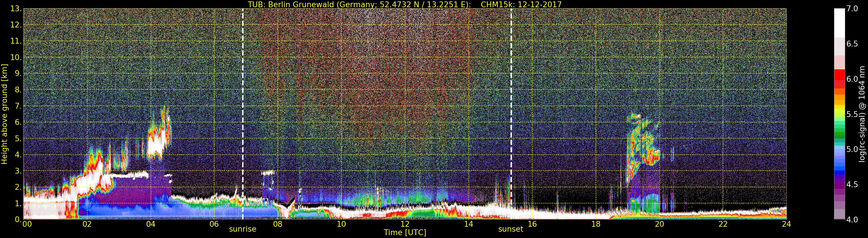
Task: Click the '1.' tick on the height axis
Action: pyautogui.click(x=18, y=203)
